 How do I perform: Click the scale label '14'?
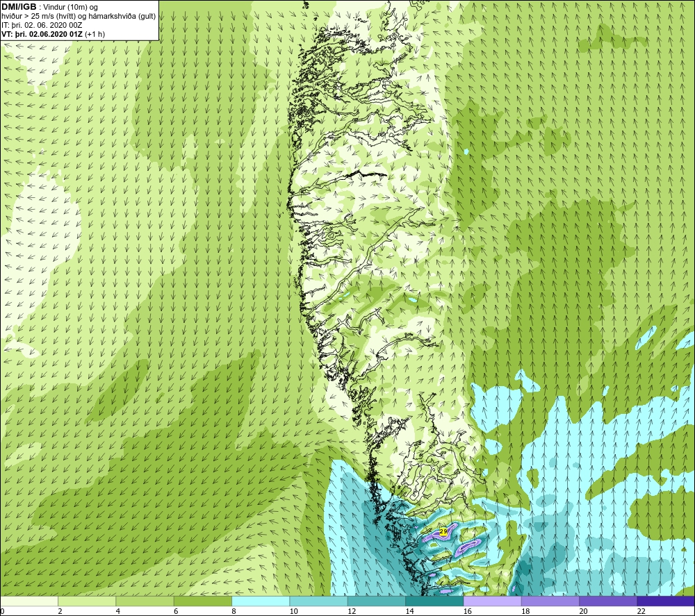409,611
